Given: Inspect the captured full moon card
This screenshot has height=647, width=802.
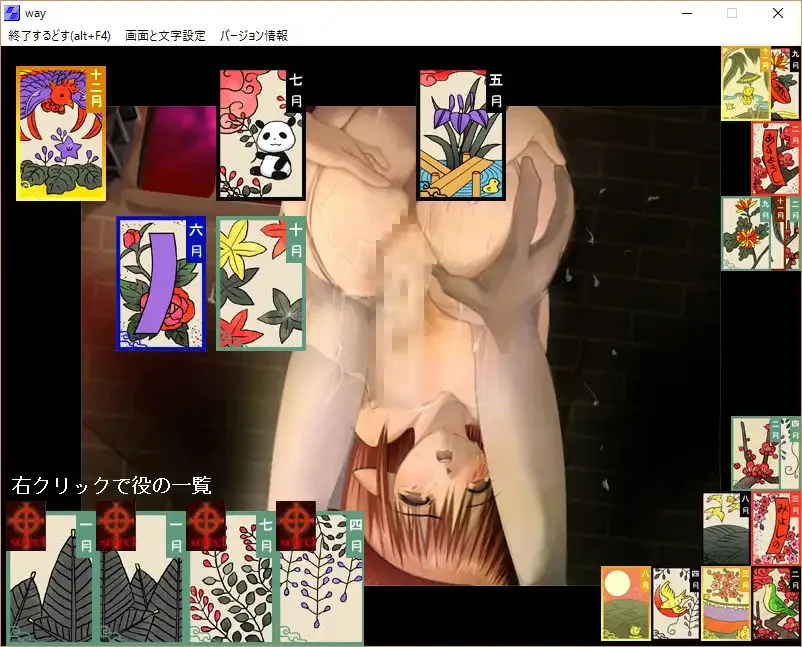Looking at the screenshot, I should coord(624,603).
